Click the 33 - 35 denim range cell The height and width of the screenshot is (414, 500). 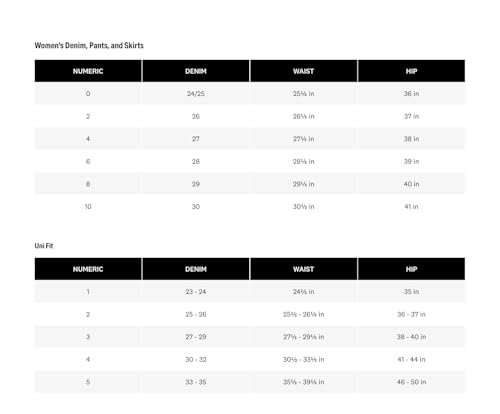click(x=196, y=382)
